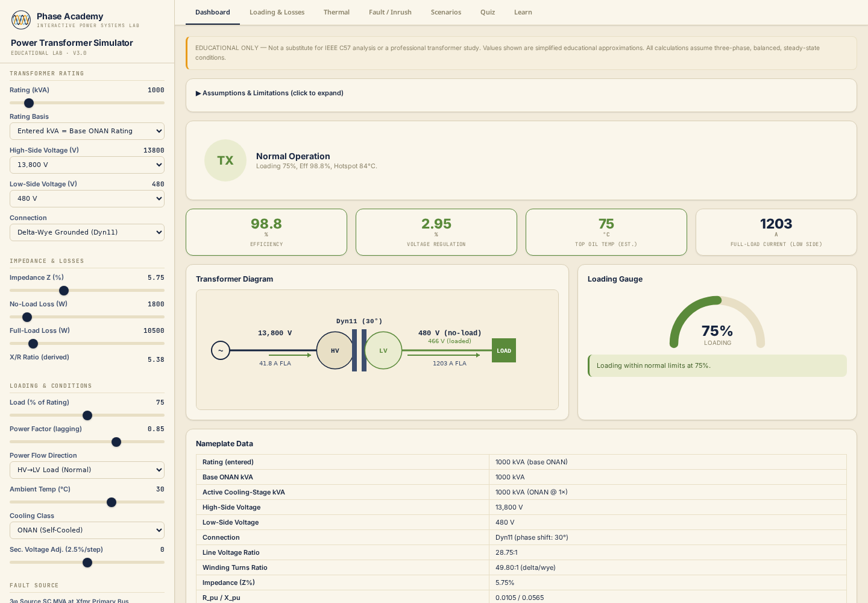The image size is (868, 603).
Task: Click the 'Power Transformer Simulator' title
Action: pos(72,43)
